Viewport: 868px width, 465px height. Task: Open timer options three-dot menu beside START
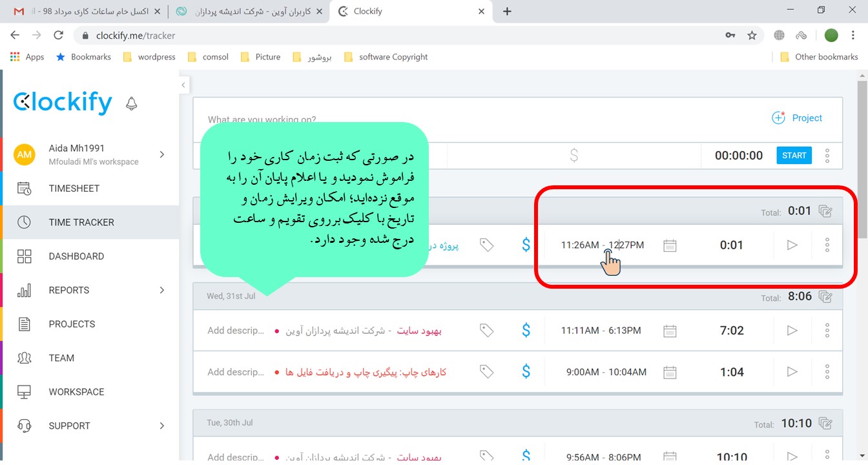(827, 155)
